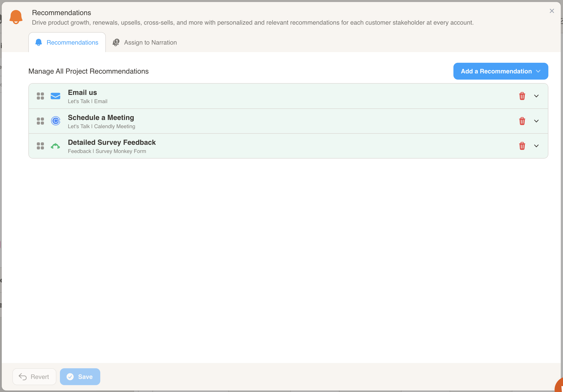Switch to the Recommendations tab
The width and height of the screenshot is (563, 392).
click(x=67, y=42)
